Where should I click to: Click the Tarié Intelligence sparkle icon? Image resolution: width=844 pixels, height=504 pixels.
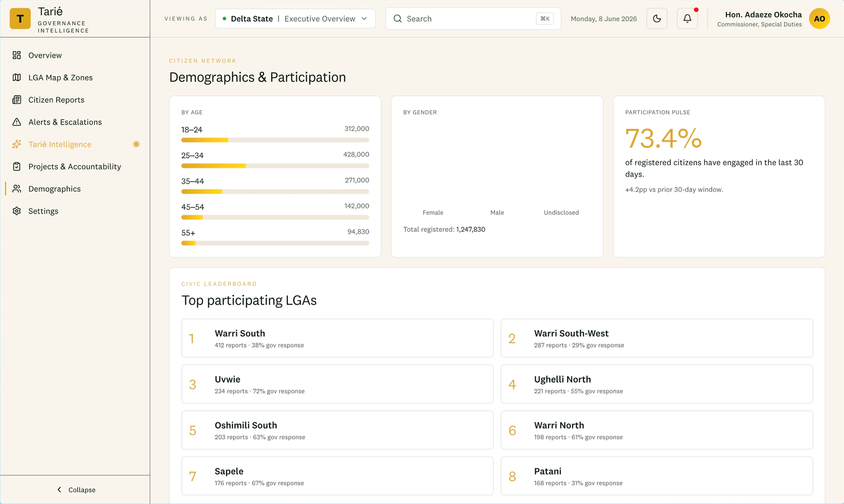[17, 144]
